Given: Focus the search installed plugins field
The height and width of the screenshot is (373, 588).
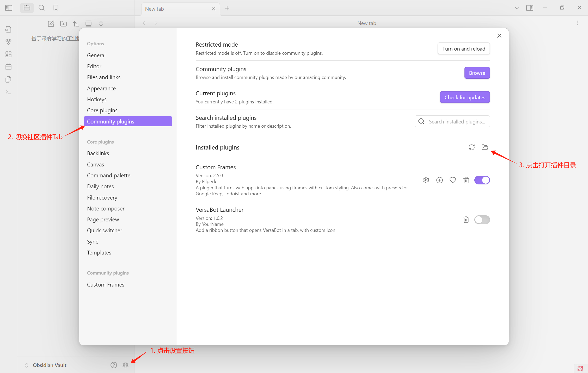Looking at the screenshot, I should click(x=457, y=121).
